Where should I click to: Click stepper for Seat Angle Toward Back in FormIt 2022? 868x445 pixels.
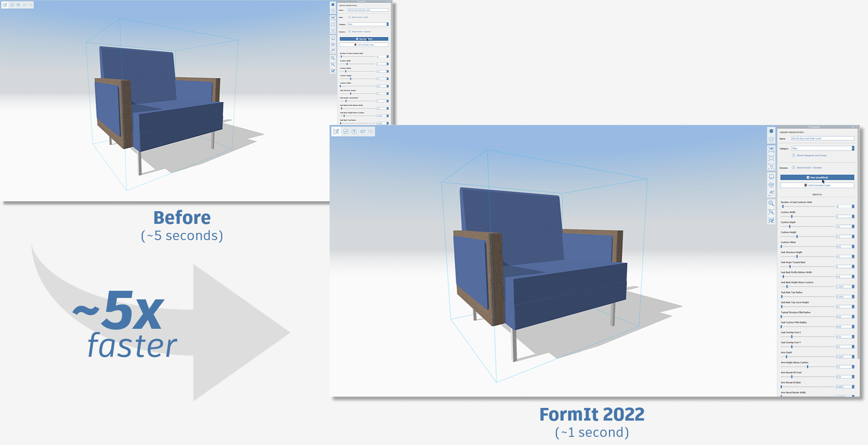(x=853, y=266)
